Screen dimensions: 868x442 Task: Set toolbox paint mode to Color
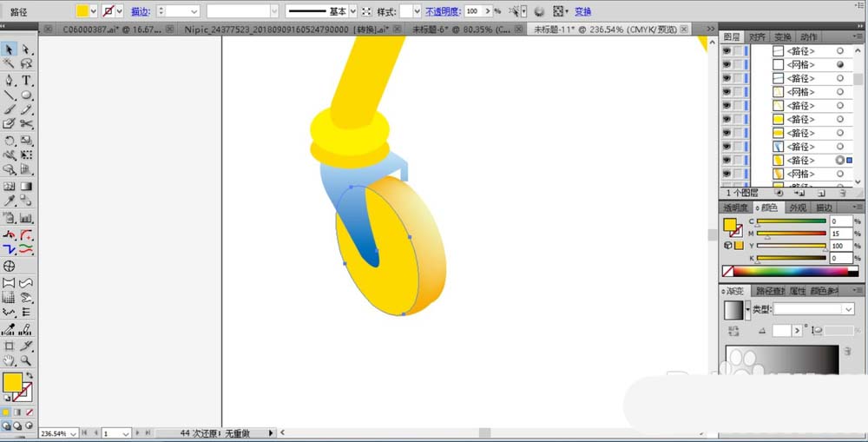[6, 412]
